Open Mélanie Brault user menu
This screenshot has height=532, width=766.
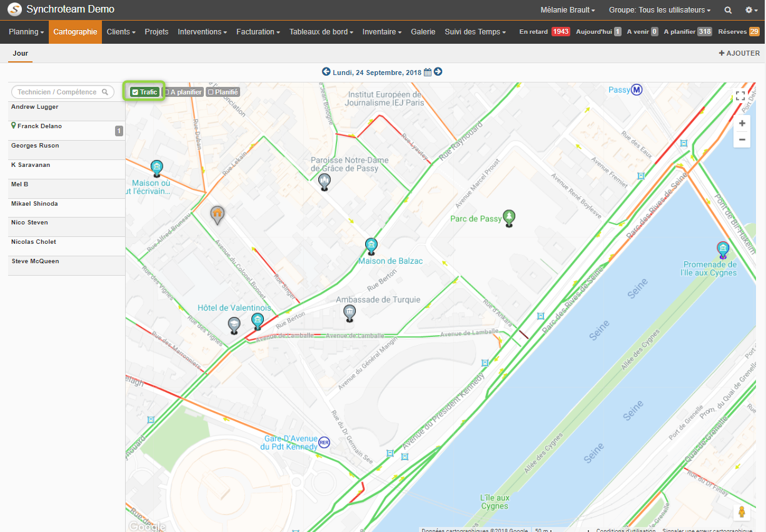click(568, 10)
